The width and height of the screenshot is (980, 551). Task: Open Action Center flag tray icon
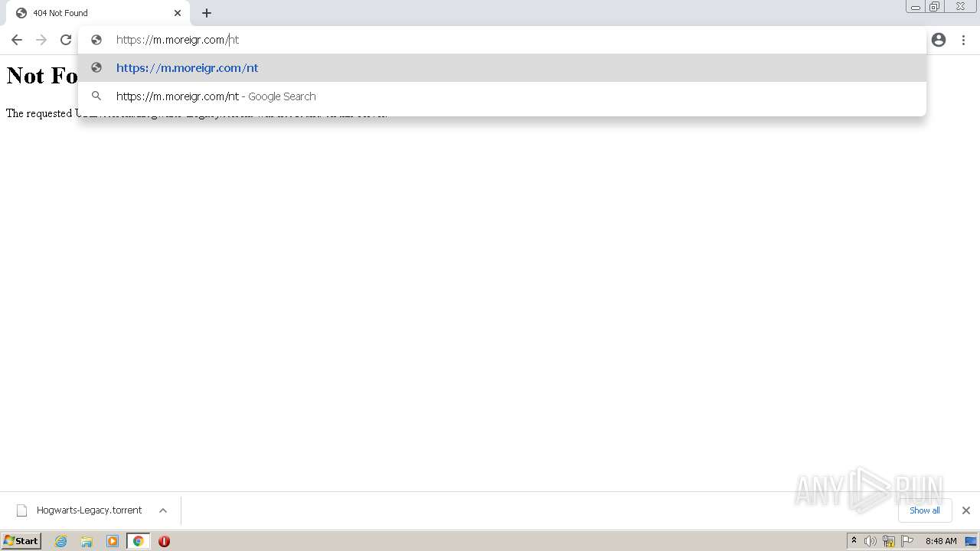907,541
